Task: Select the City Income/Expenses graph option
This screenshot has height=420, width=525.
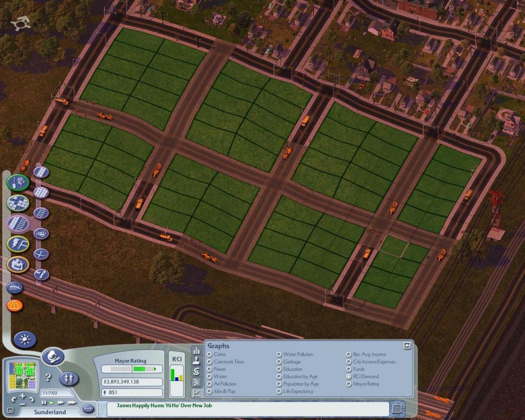Action: [349, 362]
